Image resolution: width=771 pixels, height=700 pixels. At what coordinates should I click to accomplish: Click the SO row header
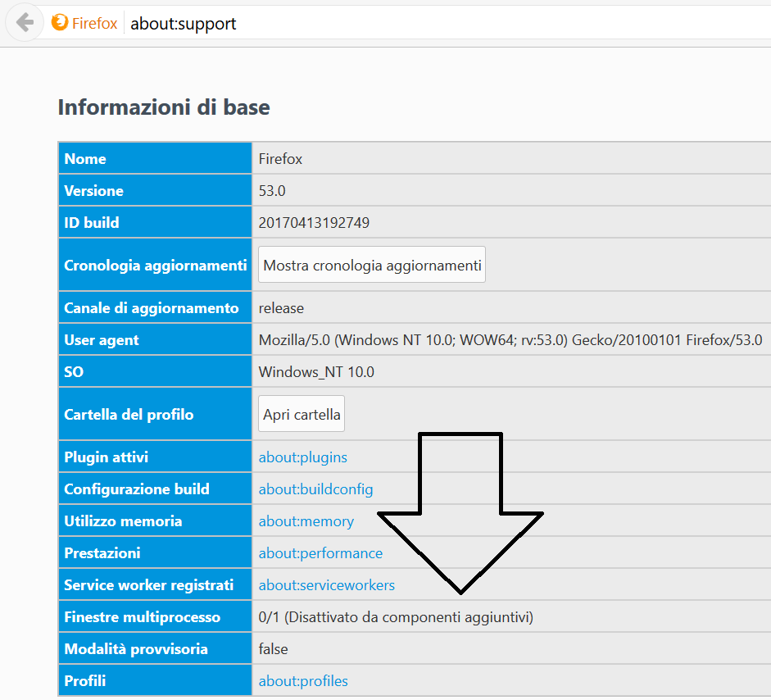coord(155,371)
